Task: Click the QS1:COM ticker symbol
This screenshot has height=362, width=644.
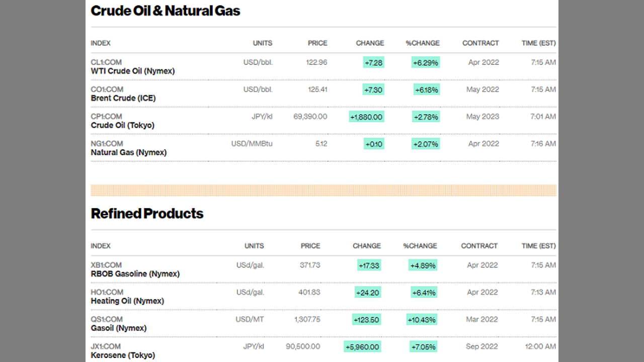Action: [107, 319]
